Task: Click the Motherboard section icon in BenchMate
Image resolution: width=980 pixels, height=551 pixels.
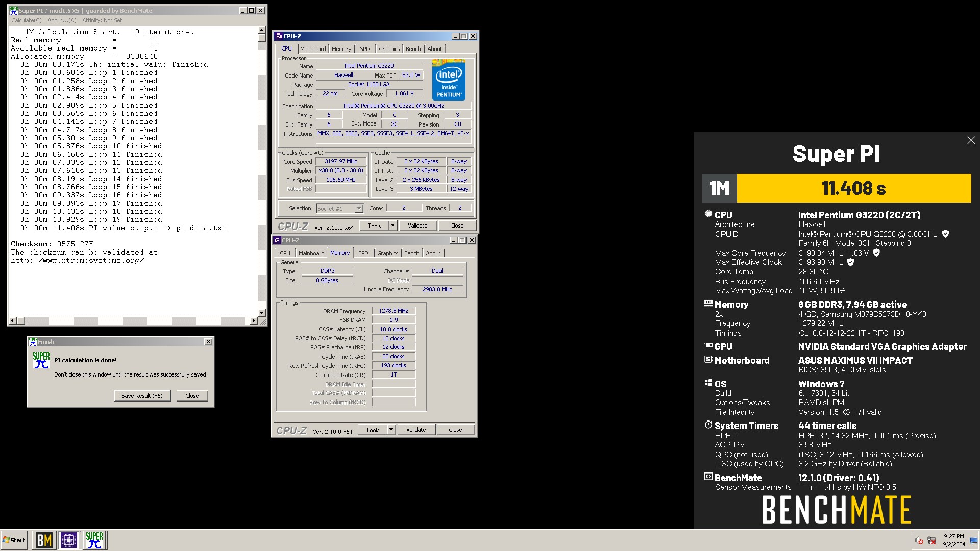Action: tap(708, 359)
